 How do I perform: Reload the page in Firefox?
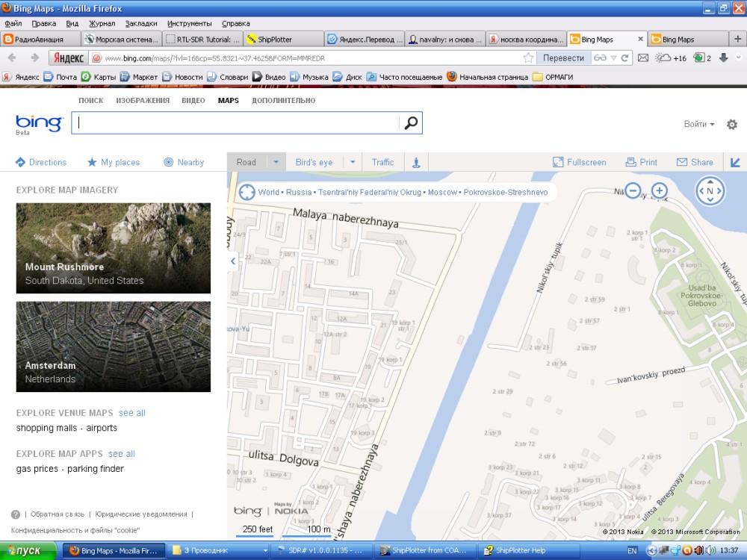[x=624, y=58]
